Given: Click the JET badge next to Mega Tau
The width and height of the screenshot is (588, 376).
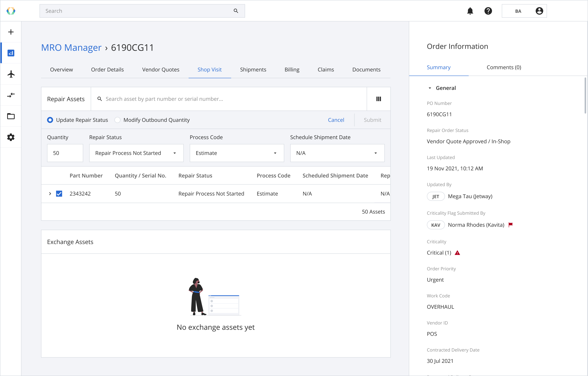Looking at the screenshot, I should click(436, 196).
